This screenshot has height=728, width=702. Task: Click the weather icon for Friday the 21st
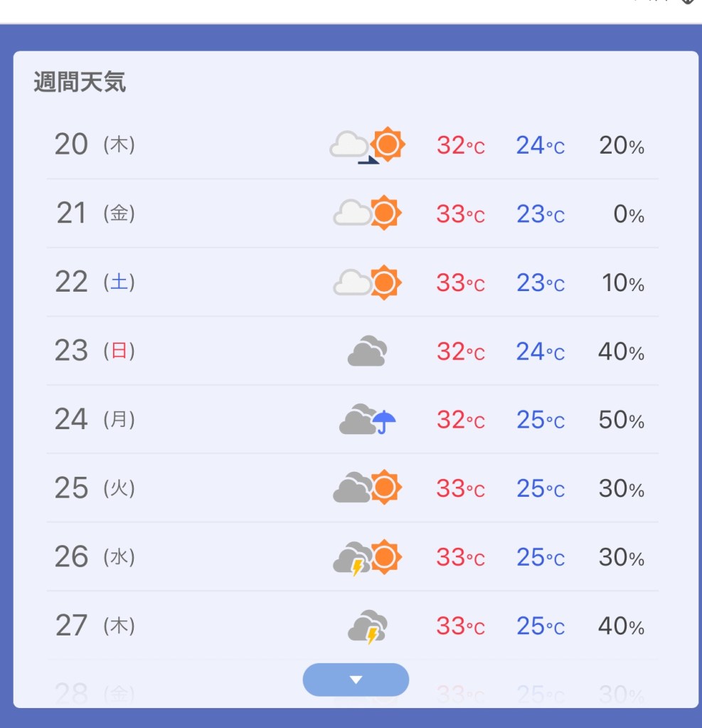point(367,213)
